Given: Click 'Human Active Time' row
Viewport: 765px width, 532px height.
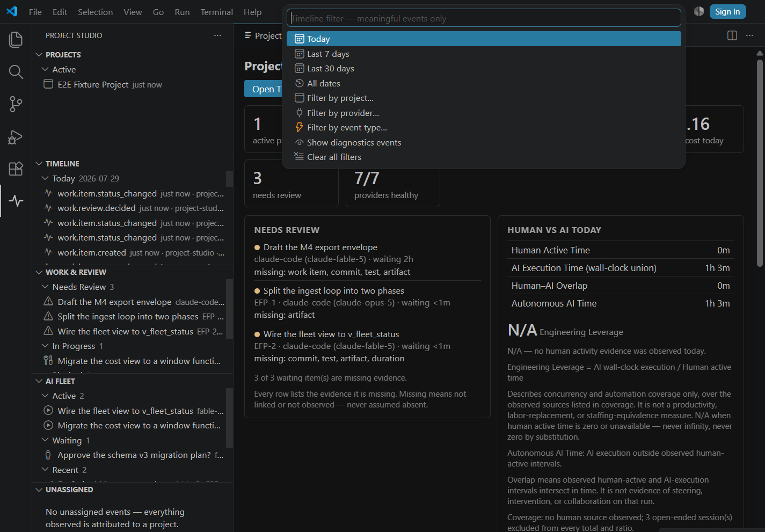Looking at the screenshot, I should pyautogui.click(x=621, y=250).
